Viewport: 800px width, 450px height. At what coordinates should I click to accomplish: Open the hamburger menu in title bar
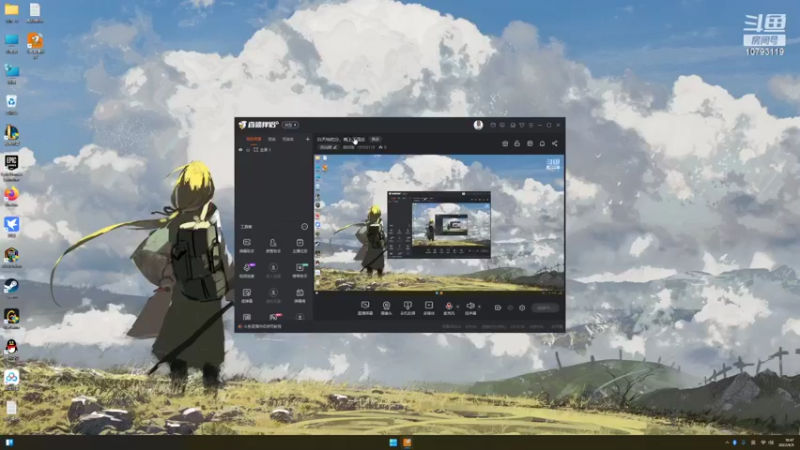pyautogui.click(x=531, y=125)
